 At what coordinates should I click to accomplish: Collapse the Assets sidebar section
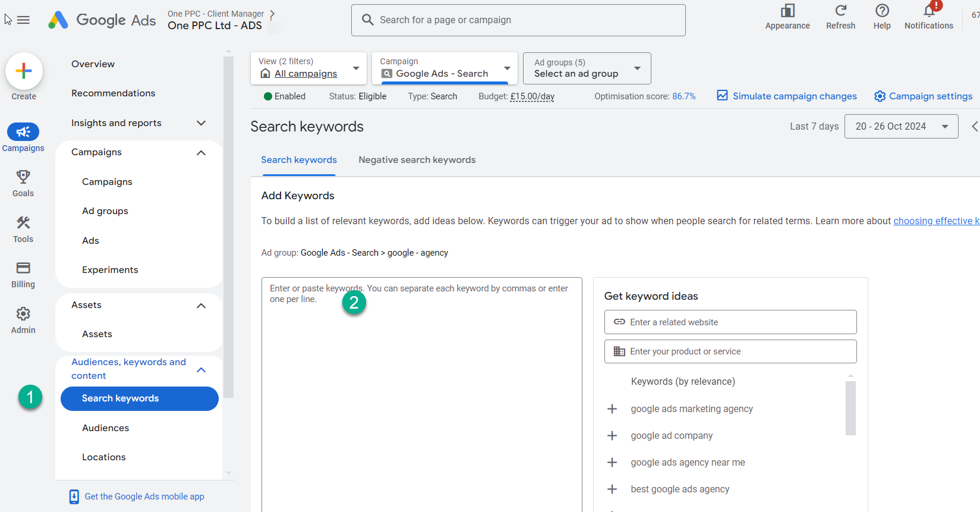pos(201,306)
